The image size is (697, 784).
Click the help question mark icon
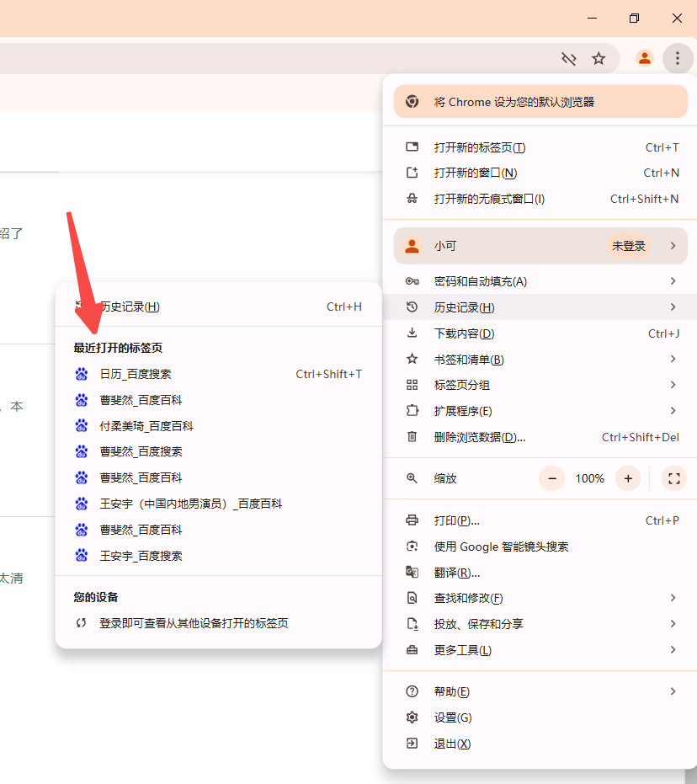(412, 691)
